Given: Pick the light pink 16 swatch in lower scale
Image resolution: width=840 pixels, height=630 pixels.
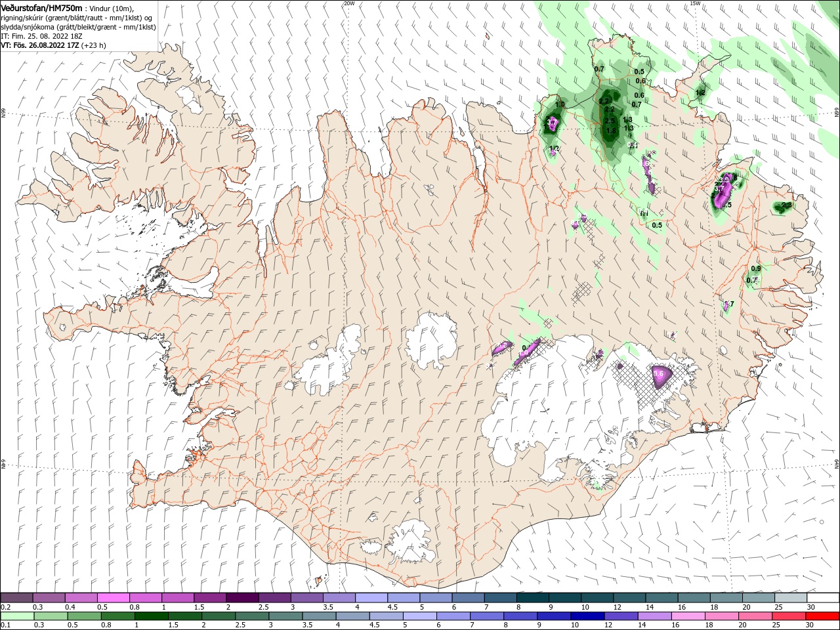Looking at the screenshot, I should [x=688, y=616].
